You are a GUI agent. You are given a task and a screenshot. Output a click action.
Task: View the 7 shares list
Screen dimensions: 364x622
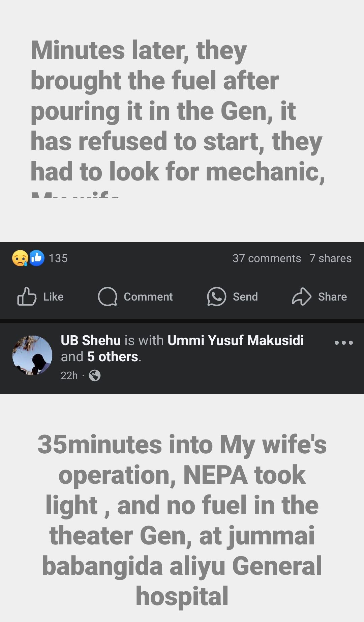(x=330, y=258)
